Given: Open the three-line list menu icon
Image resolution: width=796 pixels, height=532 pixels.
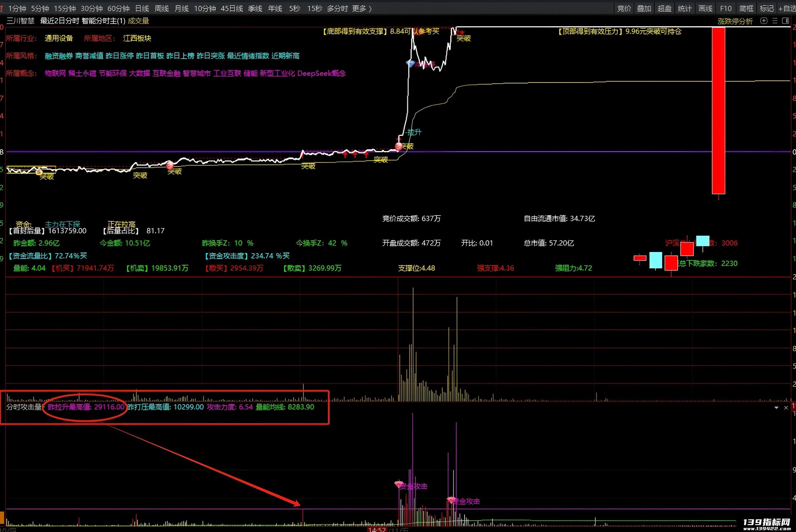Looking at the screenshot, I should click(x=775, y=21).
